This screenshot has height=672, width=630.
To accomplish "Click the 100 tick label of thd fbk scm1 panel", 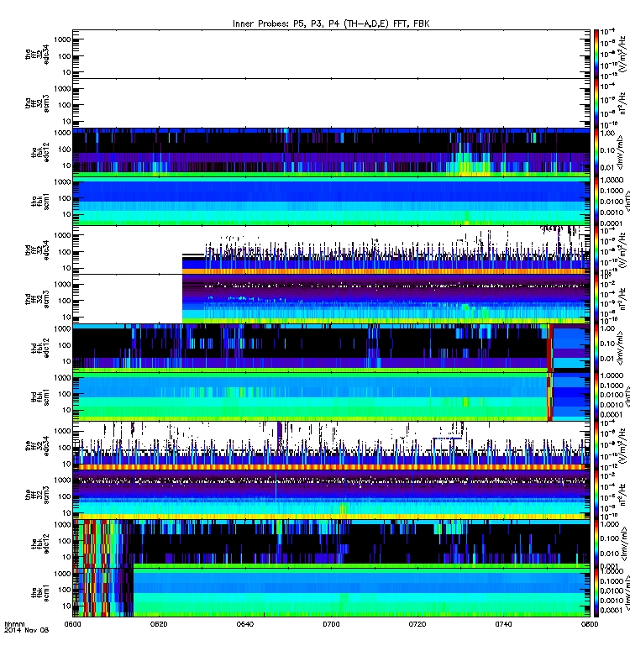I will (x=65, y=394).
